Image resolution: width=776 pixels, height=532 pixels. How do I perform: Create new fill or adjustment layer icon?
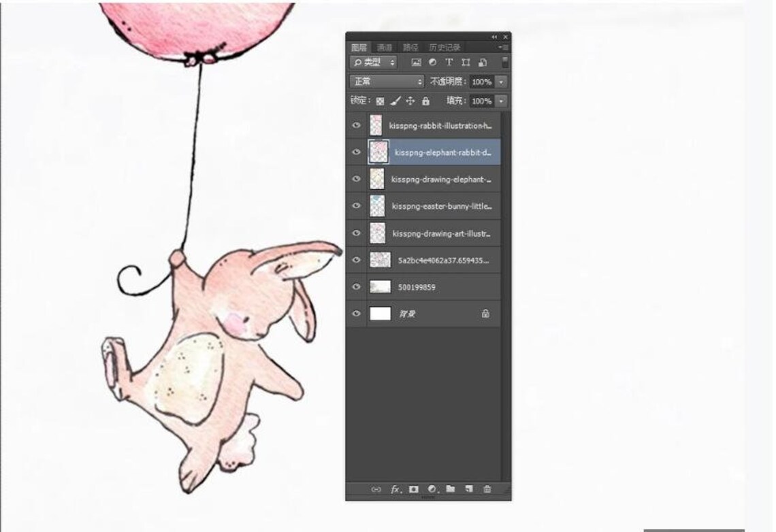(x=432, y=489)
